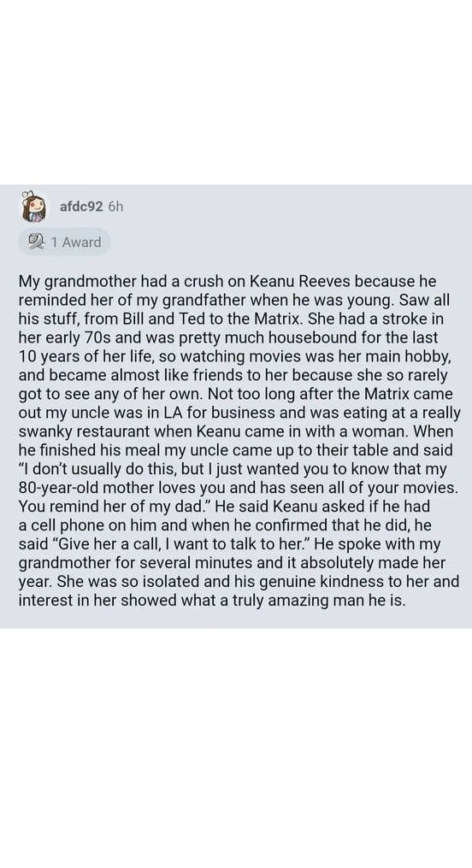The image size is (472, 868).
Task: Tap the line starting 'her early 70s'
Action: (x=228, y=337)
